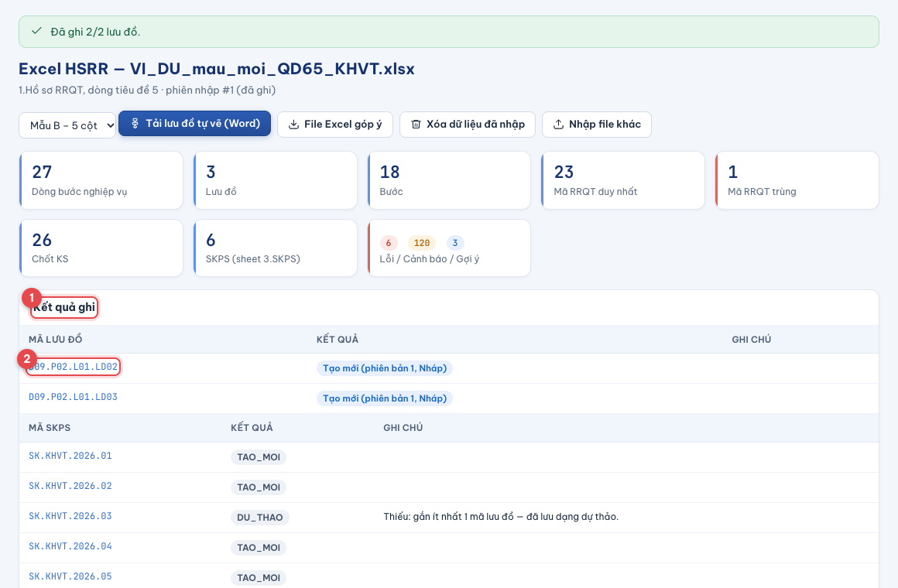This screenshot has width=898, height=588.
Task: Open the SK.KHVT.2026.01 link
Action: click(x=70, y=456)
